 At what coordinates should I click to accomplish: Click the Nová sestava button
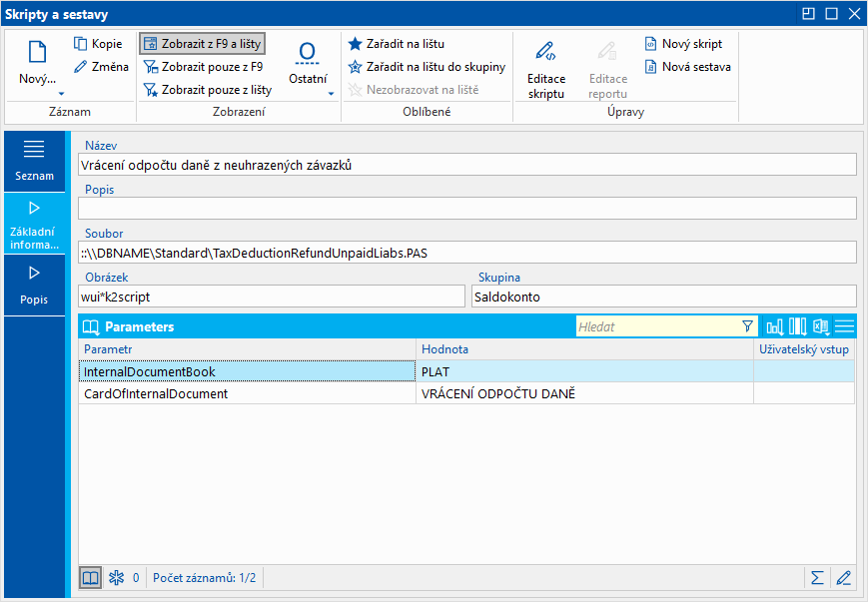coord(688,67)
